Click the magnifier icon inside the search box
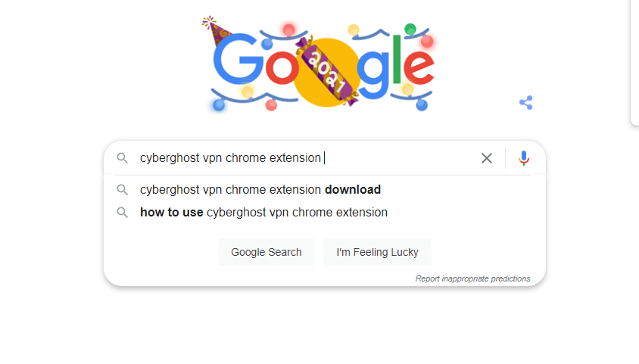The height and width of the screenshot is (364, 639). [x=122, y=158]
